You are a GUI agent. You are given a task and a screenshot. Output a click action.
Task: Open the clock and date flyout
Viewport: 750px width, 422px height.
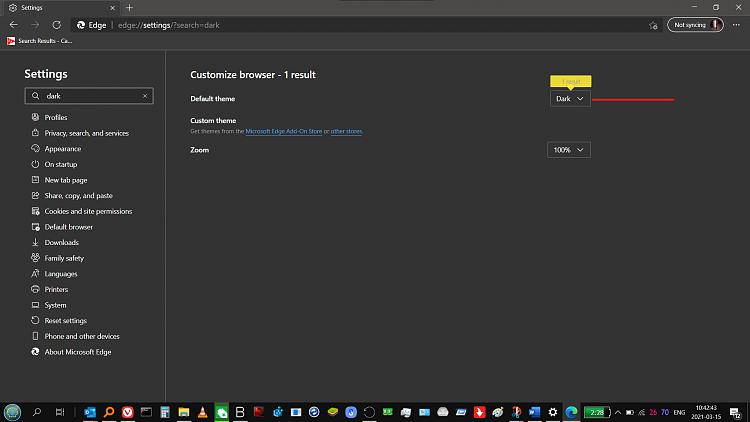(706, 412)
